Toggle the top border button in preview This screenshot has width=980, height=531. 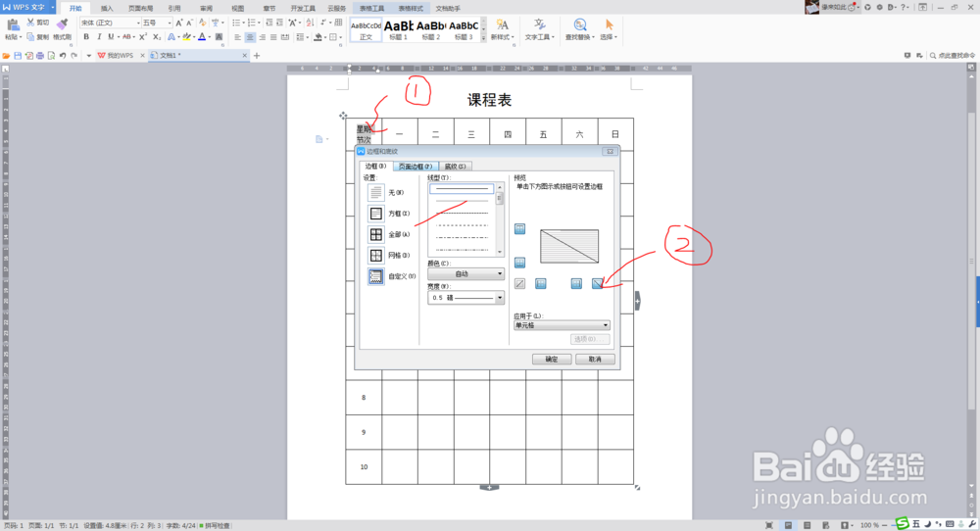[519, 228]
